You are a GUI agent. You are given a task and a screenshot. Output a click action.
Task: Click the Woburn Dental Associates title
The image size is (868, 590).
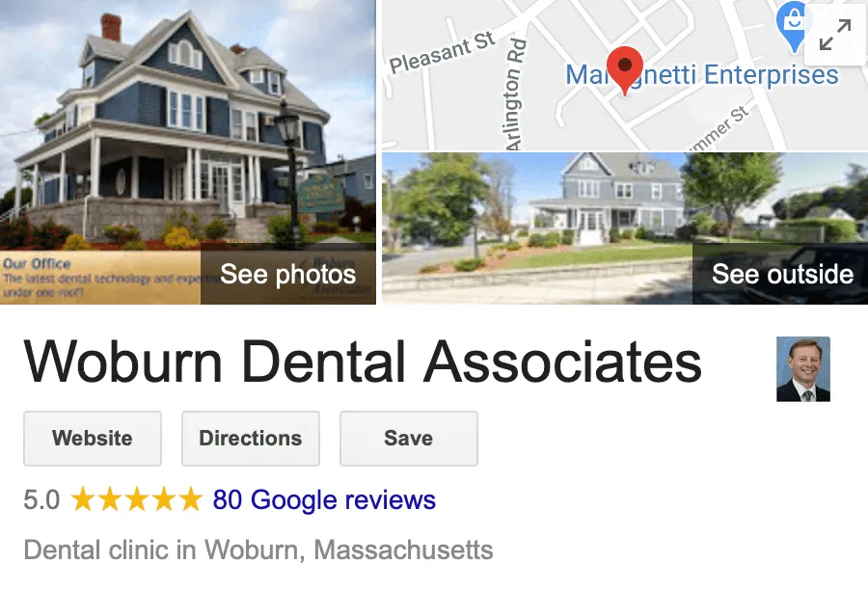tap(364, 362)
